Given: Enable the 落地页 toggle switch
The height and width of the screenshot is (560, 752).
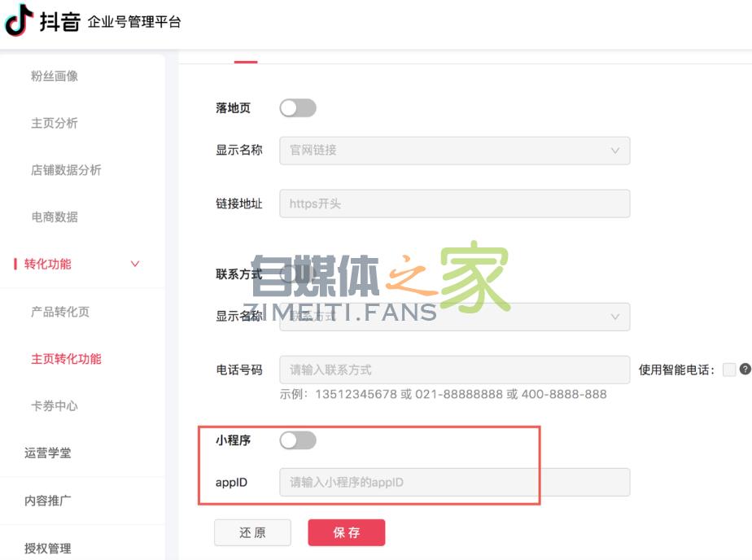Looking at the screenshot, I should tap(297, 107).
